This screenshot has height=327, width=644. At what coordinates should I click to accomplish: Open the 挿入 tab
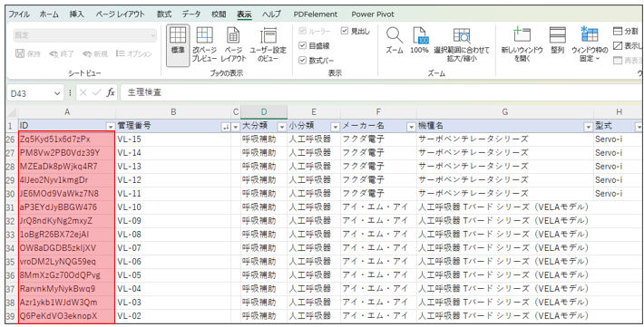coord(76,14)
